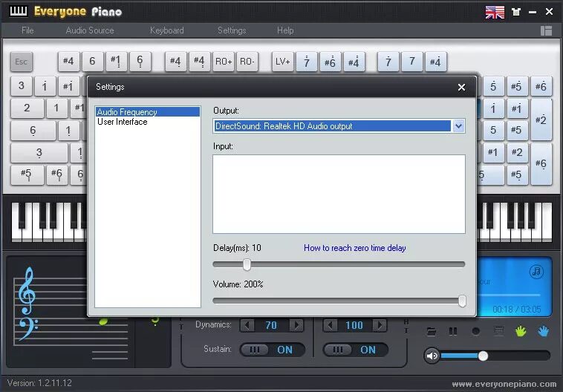The width and height of the screenshot is (563, 392).
Task: Click the treble clef on the staff
Action: click(27, 290)
